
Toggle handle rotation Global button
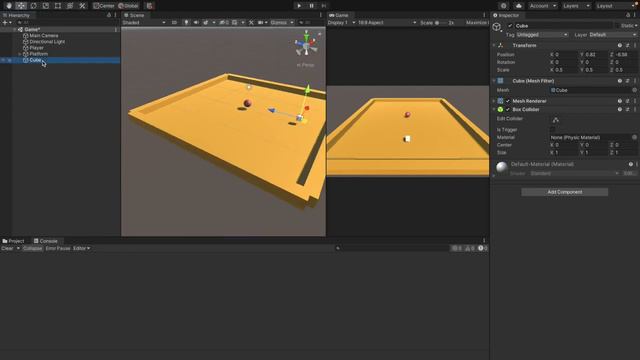(128, 6)
